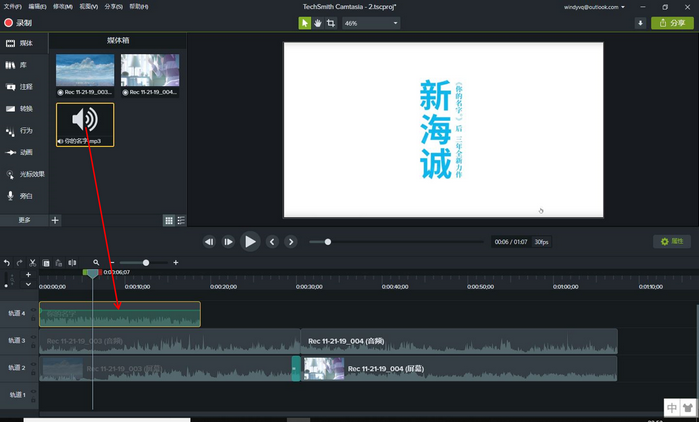
Task: Click the 30fps frame rate label
Action: pos(542,242)
